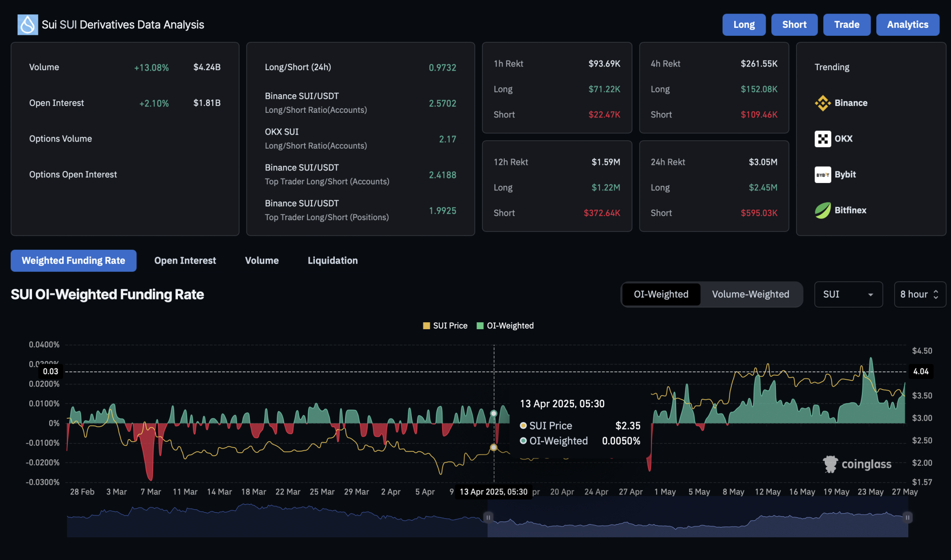Select the OI-Weighted toggle option
The height and width of the screenshot is (560, 951).
[661, 294]
